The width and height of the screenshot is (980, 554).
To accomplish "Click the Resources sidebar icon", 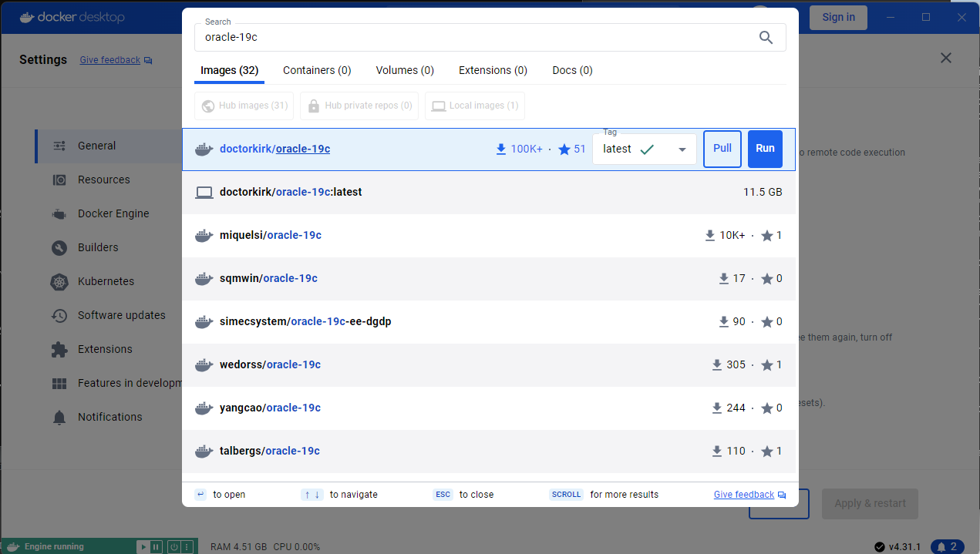I will (59, 180).
